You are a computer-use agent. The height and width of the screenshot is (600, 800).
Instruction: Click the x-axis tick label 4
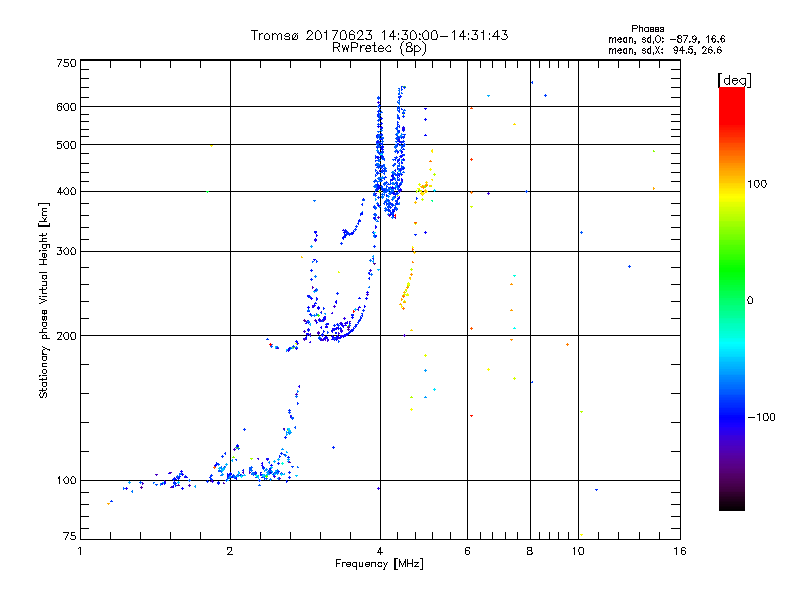[x=380, y=551]
